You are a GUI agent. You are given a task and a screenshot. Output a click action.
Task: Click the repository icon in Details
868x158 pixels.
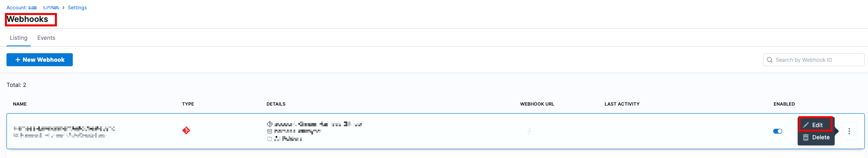(x=270, y=131)
